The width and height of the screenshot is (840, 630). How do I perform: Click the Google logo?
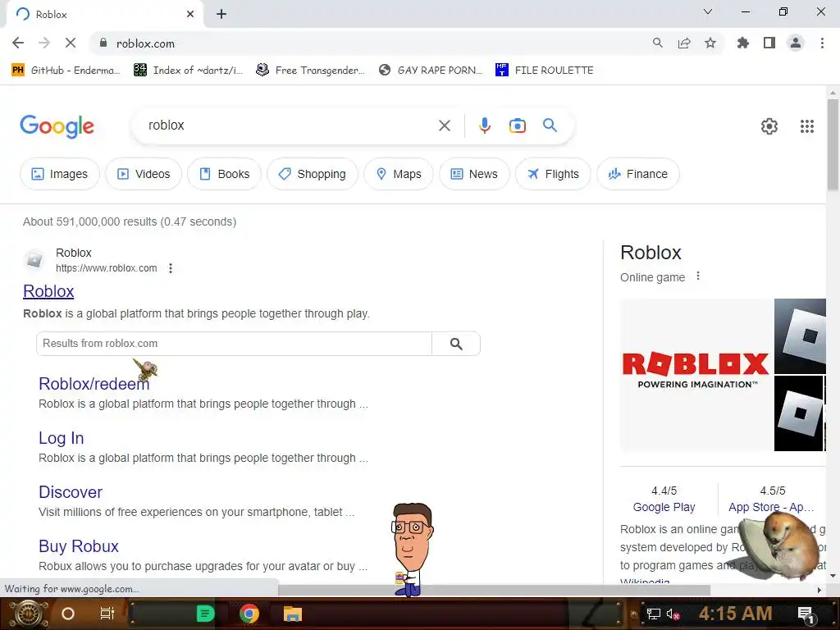click(57, 126)
